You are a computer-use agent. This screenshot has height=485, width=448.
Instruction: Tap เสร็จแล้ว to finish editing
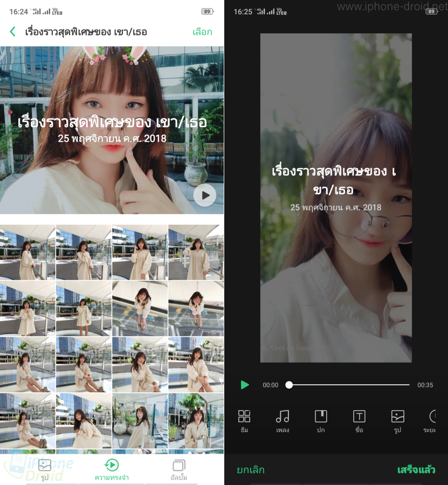coord(416,470)
